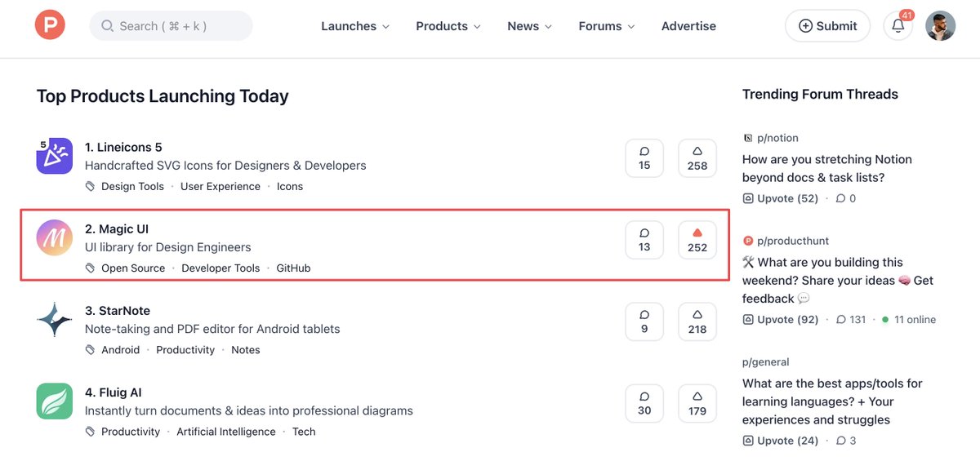Open Magic UI product logo
Image resolution: width=980 pixels, height=461 pixels.
coord(55,237)
